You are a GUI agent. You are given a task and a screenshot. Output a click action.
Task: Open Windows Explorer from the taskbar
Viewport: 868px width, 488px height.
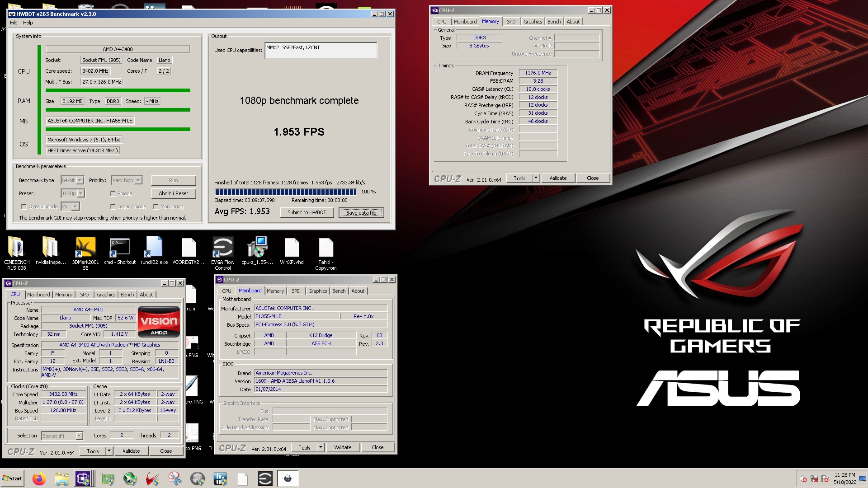click(62, 479)
